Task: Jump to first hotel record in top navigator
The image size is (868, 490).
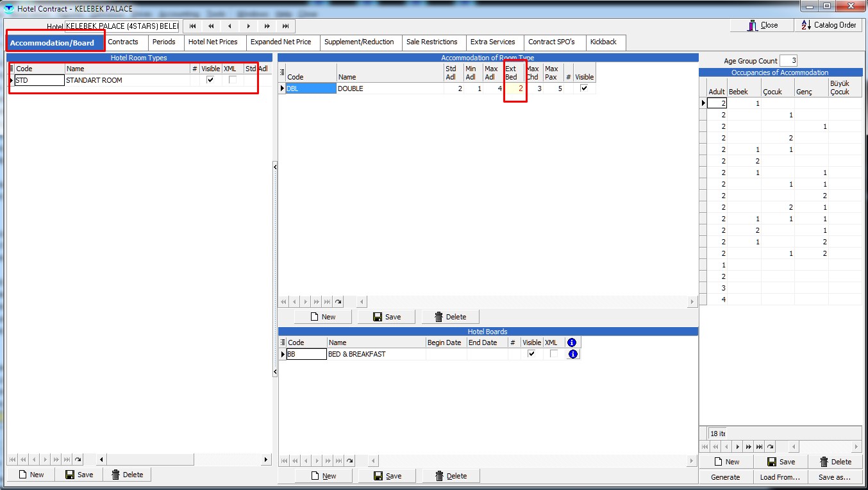Action: pyautogui.click(x=192, y=26)
